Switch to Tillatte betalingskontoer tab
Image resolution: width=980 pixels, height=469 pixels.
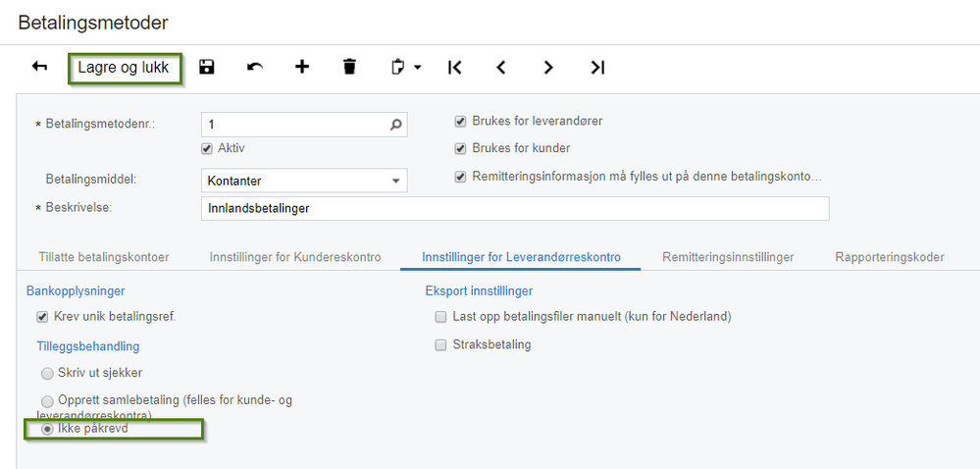point(103,257)
